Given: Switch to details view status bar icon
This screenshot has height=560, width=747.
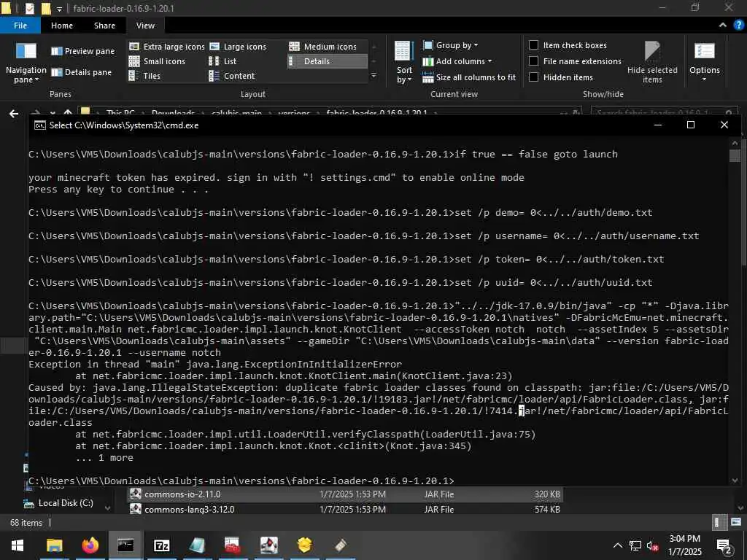Looking at the screenshot, I should (719, 522).
